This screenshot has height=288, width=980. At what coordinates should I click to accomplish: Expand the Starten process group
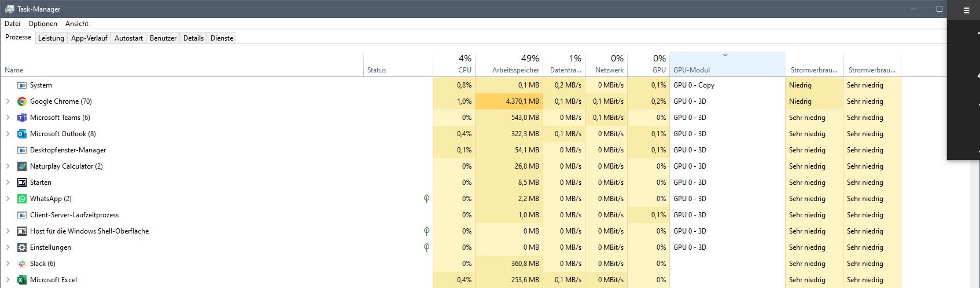point(8,183)
